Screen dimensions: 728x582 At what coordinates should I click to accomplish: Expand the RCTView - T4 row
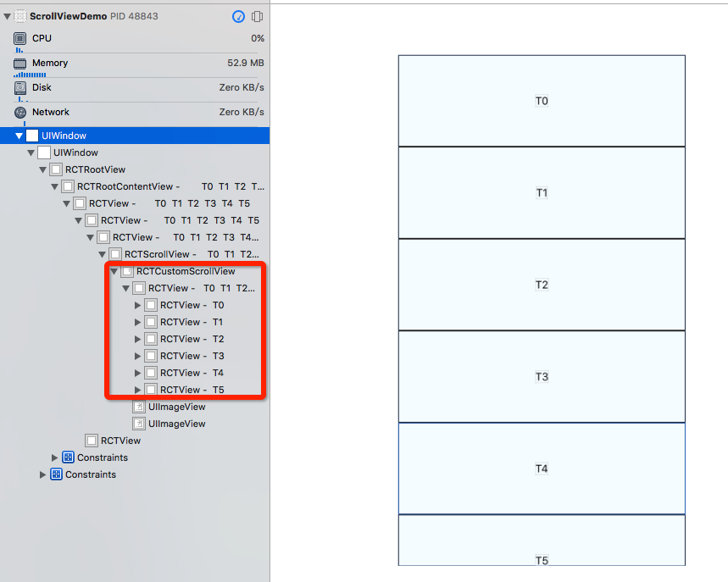(137, 373)
